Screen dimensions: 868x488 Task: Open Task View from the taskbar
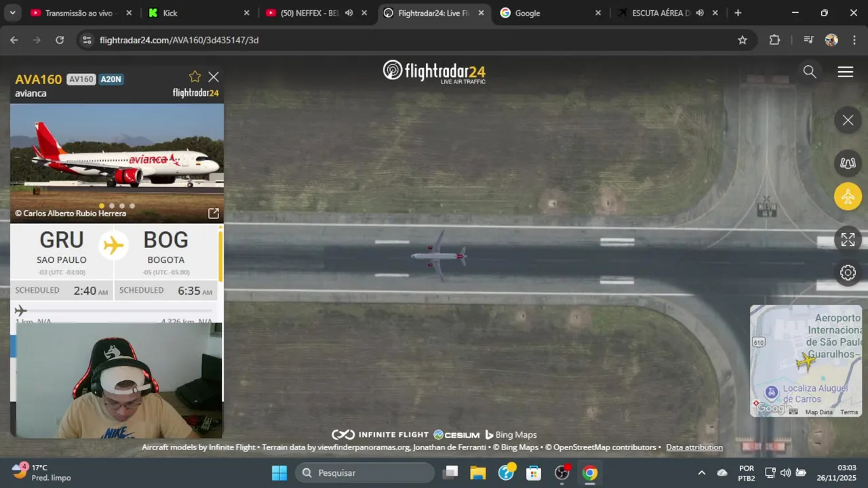450,473
